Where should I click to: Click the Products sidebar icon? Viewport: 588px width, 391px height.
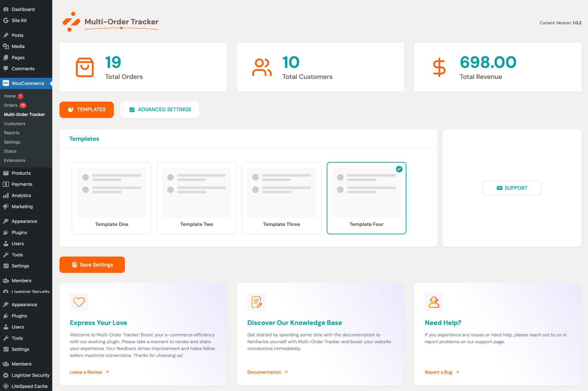tap(6, 173)
